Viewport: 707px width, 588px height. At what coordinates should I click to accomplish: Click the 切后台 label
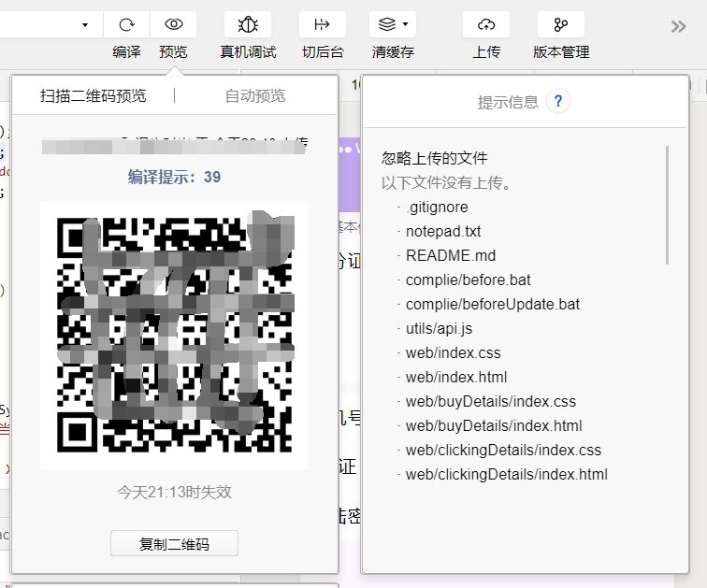point(323,51)
